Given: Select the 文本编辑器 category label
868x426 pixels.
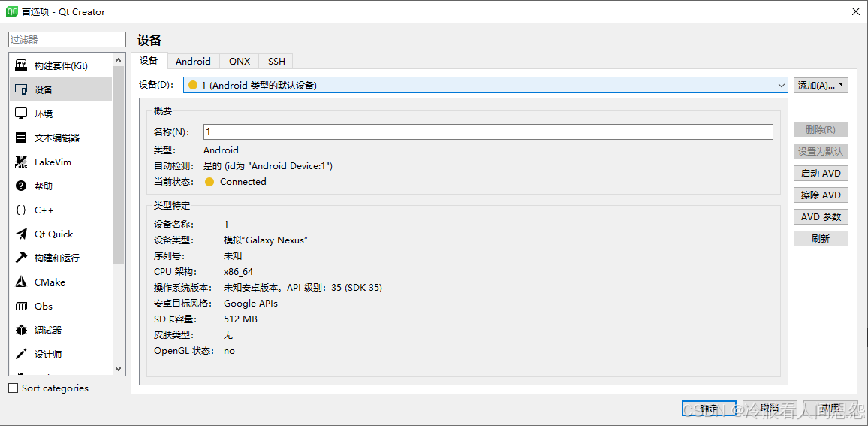Looking at the screenshot, I should [x=57, y=138].
